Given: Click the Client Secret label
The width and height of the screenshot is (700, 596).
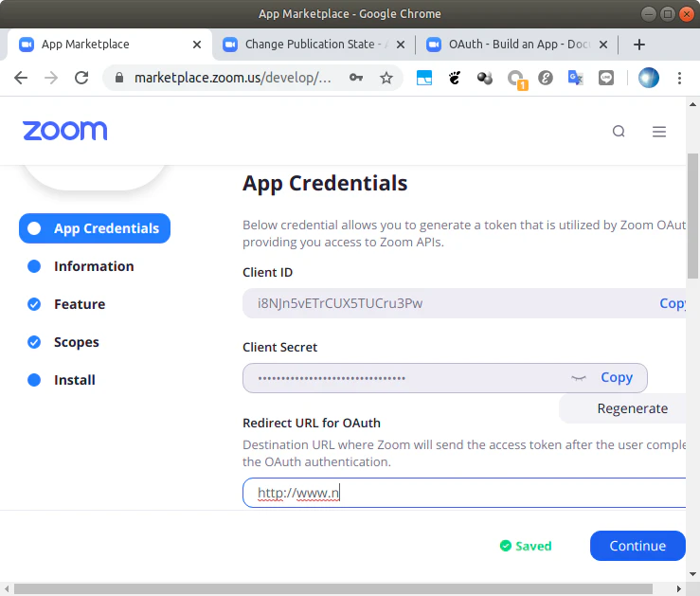Looking at the screenshot, I should (280, 348).
